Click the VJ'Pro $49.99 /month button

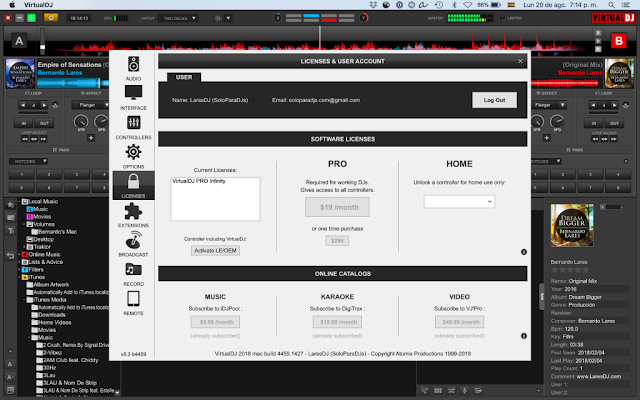[459, 322]
